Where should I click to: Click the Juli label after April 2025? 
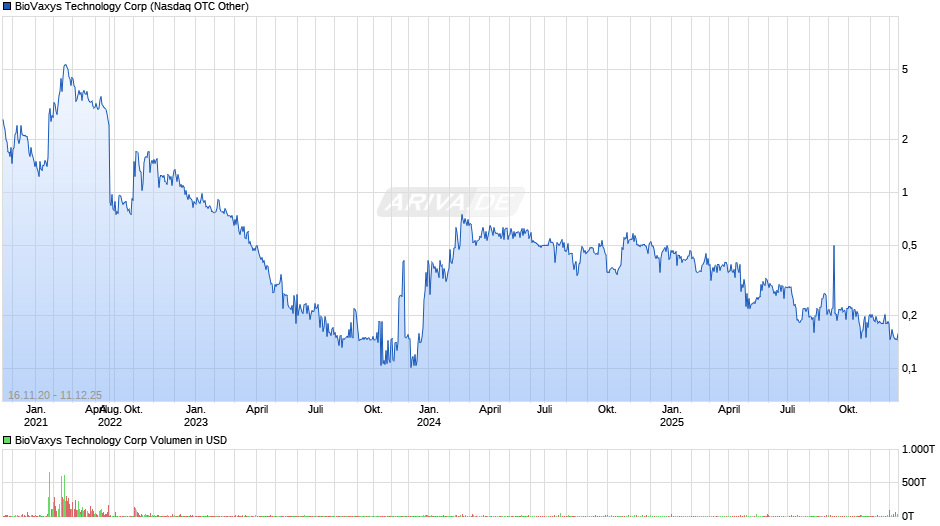(787, 410)
